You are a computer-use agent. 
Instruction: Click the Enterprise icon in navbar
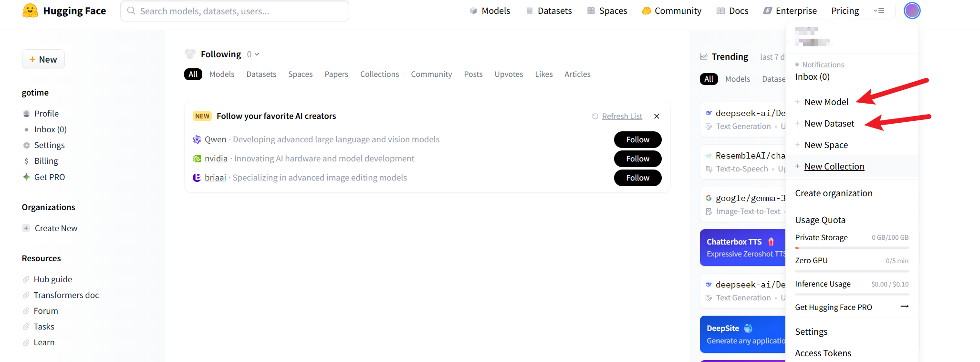(x=767, y=11)
